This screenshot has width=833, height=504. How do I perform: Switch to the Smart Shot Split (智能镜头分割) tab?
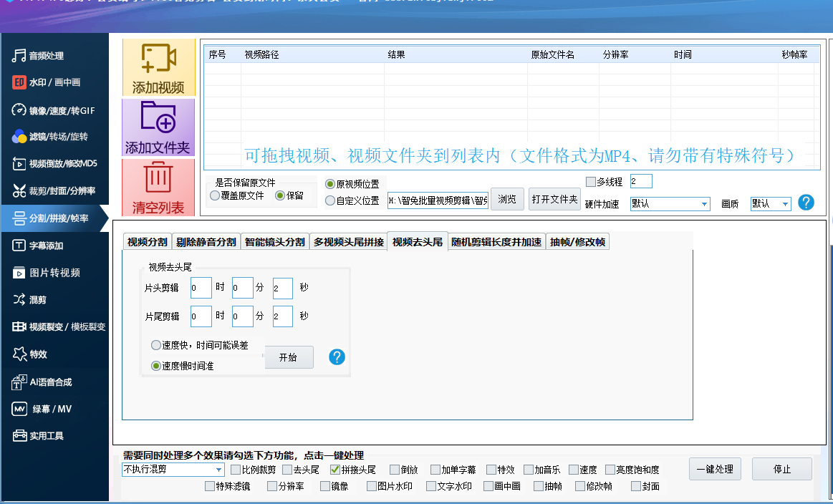(274, 242)
